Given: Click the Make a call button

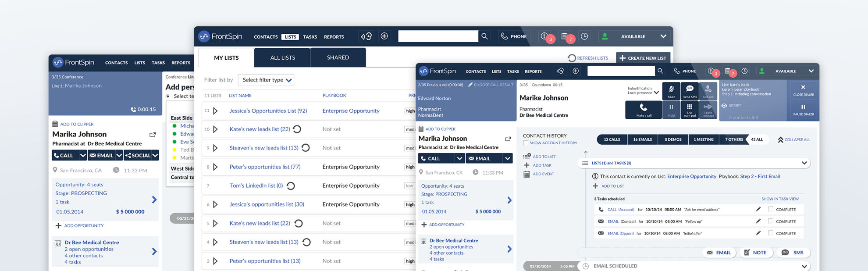Looking at the screenshot, I should click(643, 110).
